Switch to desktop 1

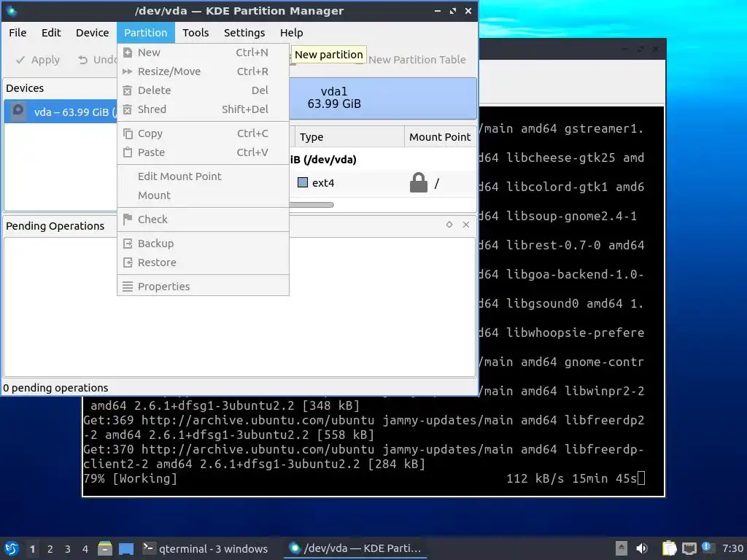[32, 549]
